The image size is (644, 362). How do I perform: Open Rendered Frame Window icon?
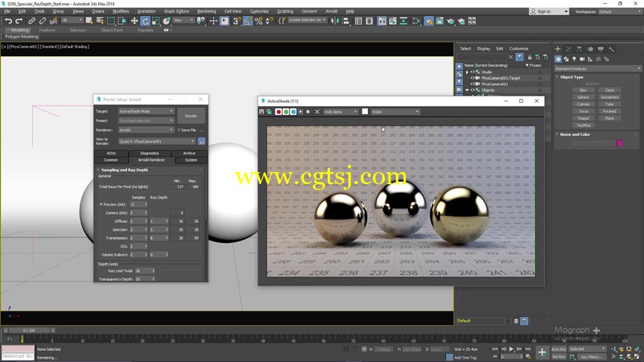(440, 21)
